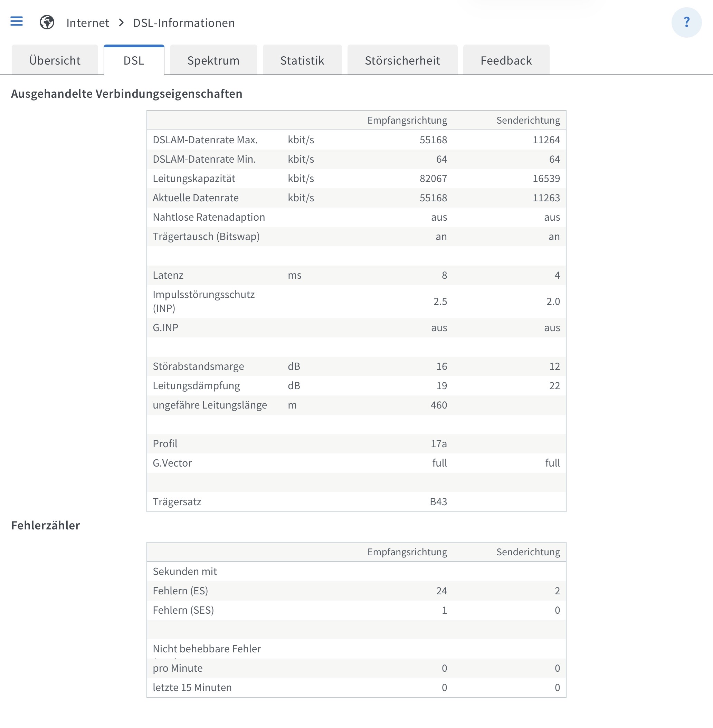Switch to the Feedback tab
The image size is (713, 728).
pyautogui.click(x=506, y=60)
